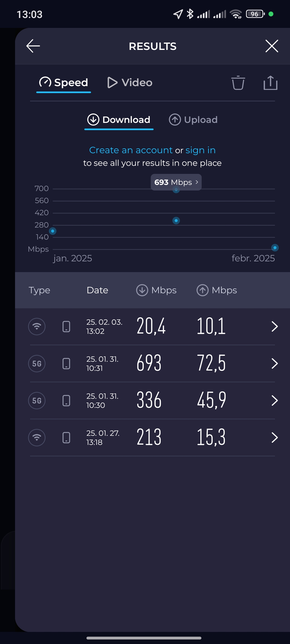
Task: Tap the phone icon on the 213 Mbps row
Action: (x=66, y=438)
